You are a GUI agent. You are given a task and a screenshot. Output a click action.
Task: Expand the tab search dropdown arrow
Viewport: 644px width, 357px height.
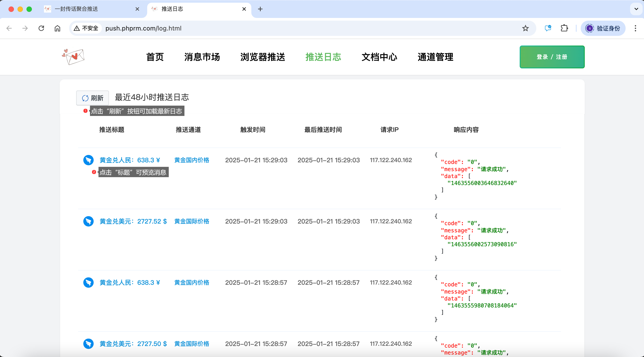point(636,9)
